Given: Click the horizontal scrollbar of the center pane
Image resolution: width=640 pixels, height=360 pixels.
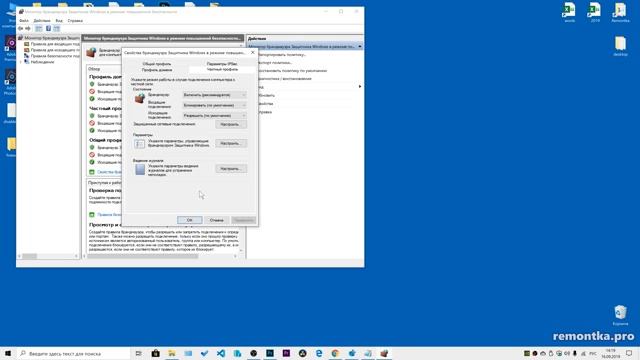Looking at the screenshot, I should tap(143, 256).
